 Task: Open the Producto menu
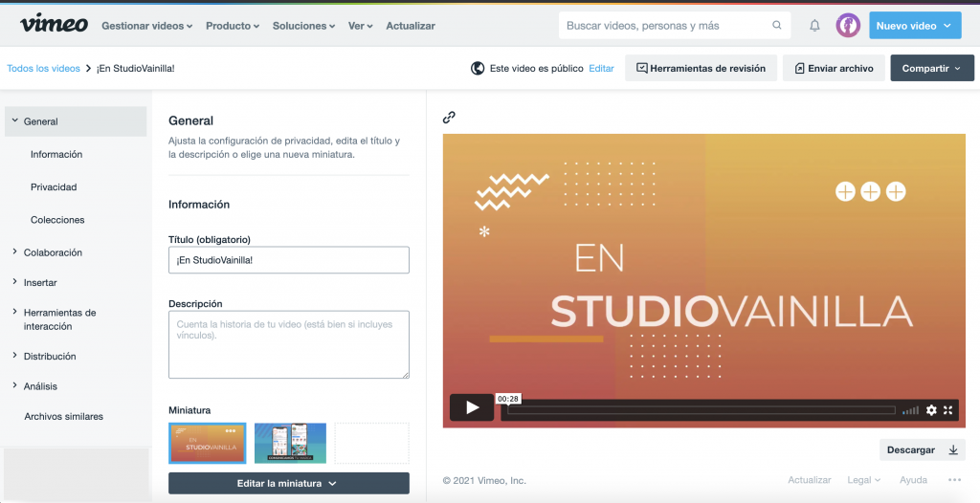tap(233, 26)
